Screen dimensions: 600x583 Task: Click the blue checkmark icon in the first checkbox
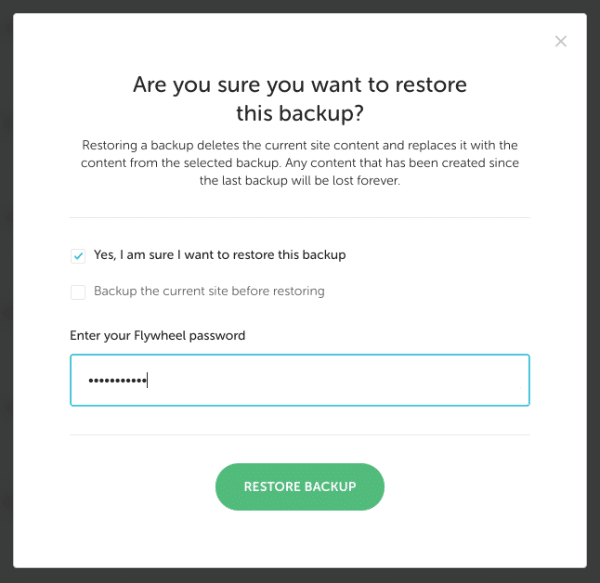click(x=78, y=256)
